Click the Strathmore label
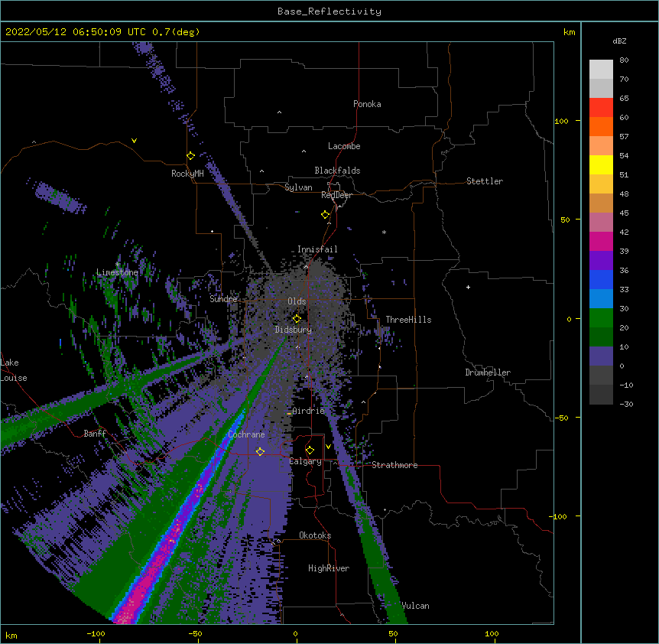Screen dimensions: 659x644 394,465
